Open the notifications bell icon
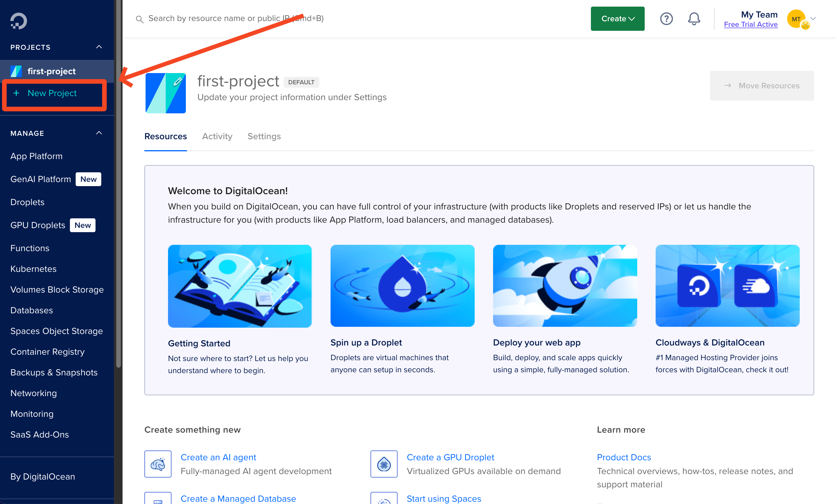 tap(694, 19)
